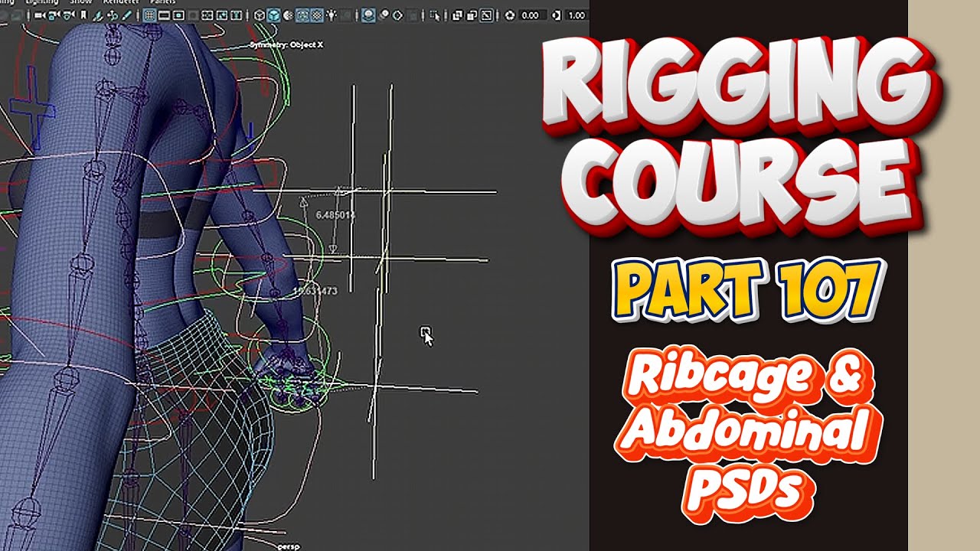
Task: Click the Exposure reset icon
Action: tap(510, 15)
